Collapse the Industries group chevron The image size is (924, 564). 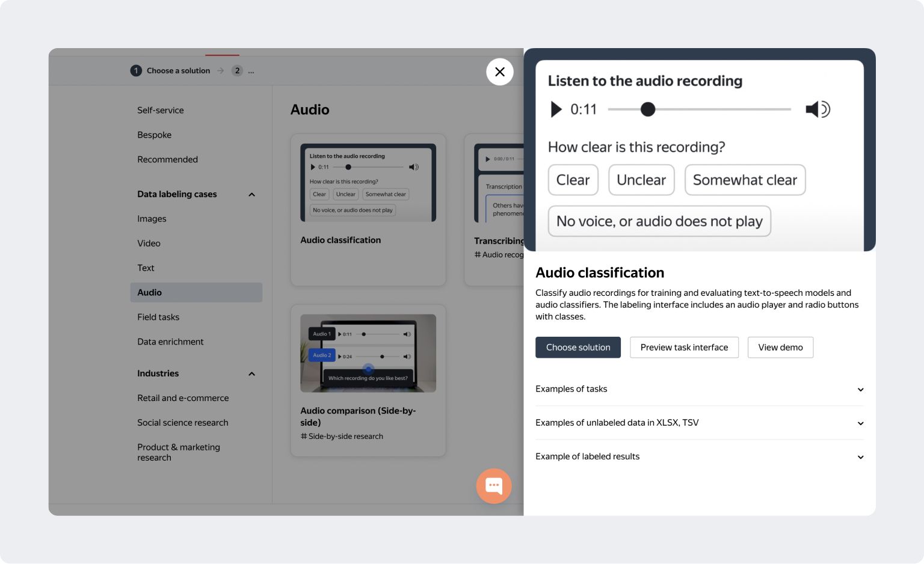click(x=252, y=373)
